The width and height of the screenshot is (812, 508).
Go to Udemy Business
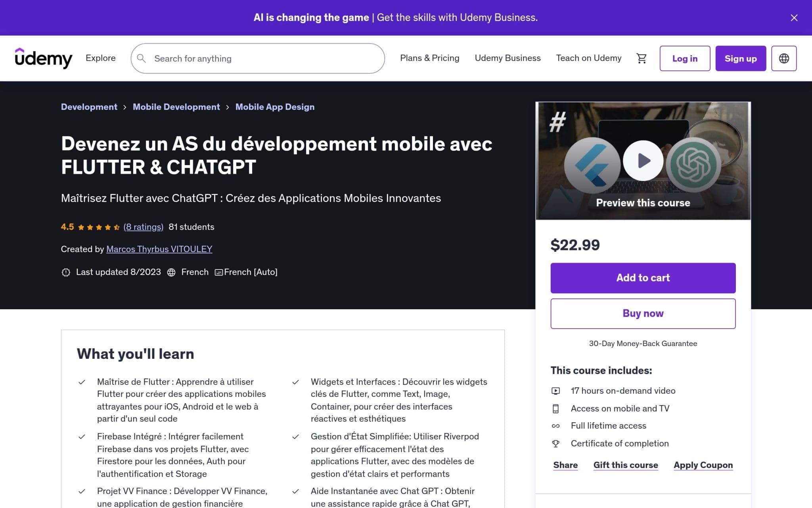(507, 58)
